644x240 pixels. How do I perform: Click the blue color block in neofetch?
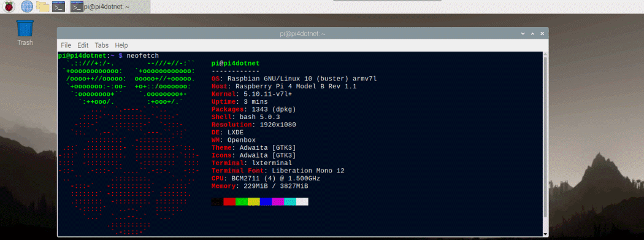pyautogui.click(x=266, y=202)
